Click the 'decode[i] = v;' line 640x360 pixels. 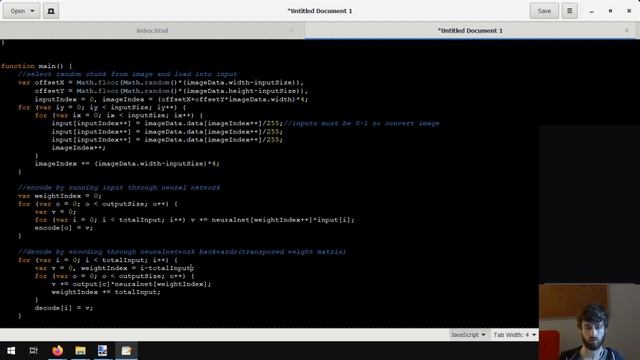(64, 308)
